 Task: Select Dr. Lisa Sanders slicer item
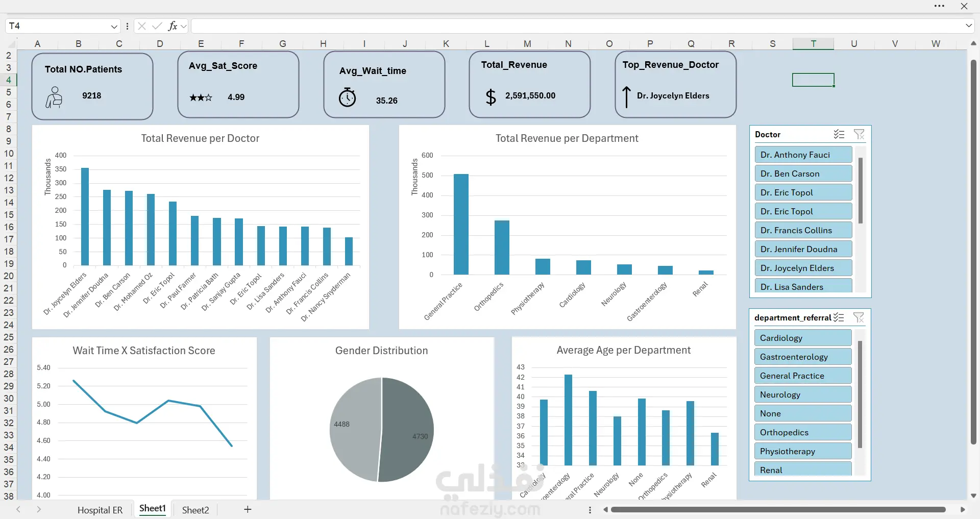(803, 286)
